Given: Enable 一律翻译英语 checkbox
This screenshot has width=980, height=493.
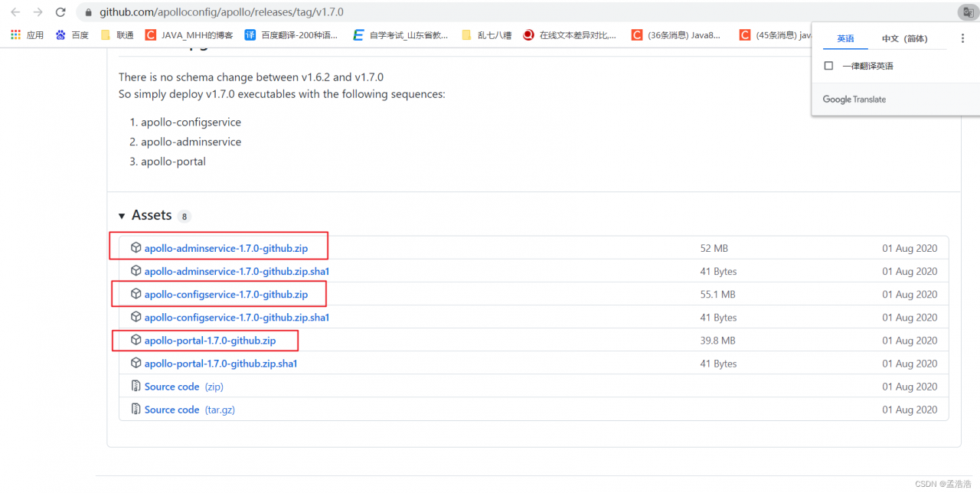Looking at the screenshot, I should (x=828, y=66).
